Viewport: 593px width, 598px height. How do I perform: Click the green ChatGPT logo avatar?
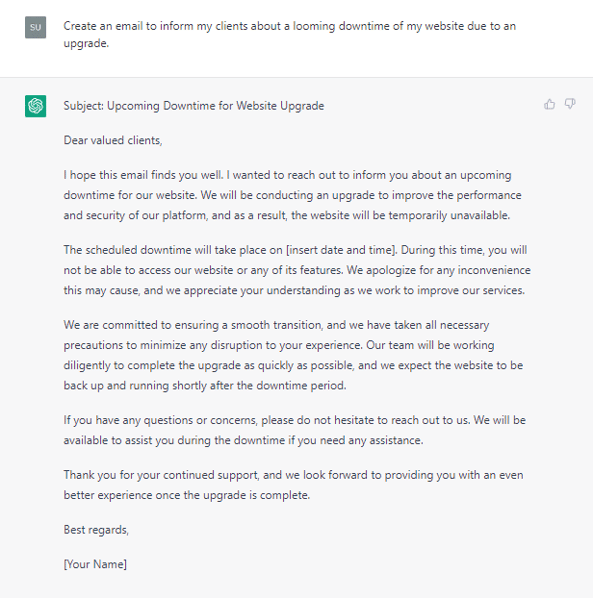point(35,106)
